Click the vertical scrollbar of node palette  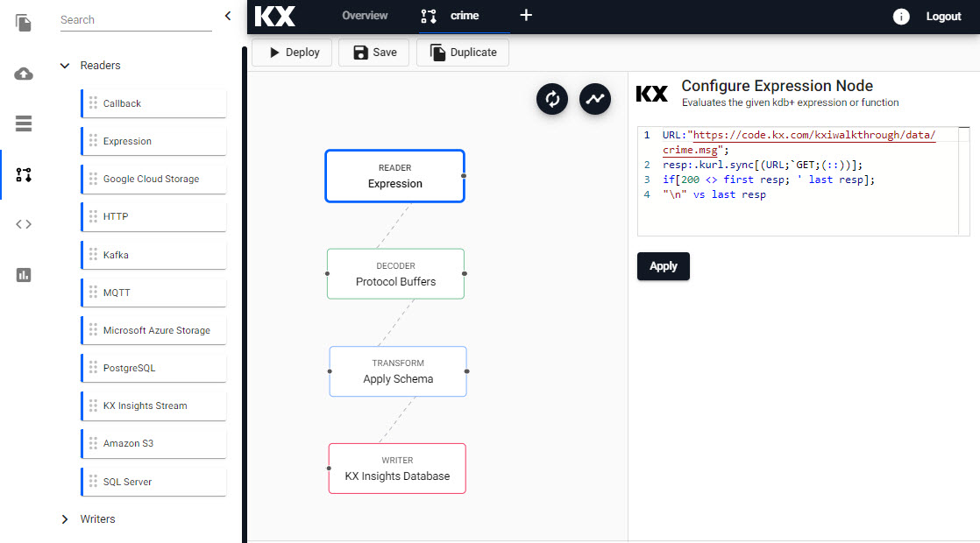pos(245,293)
